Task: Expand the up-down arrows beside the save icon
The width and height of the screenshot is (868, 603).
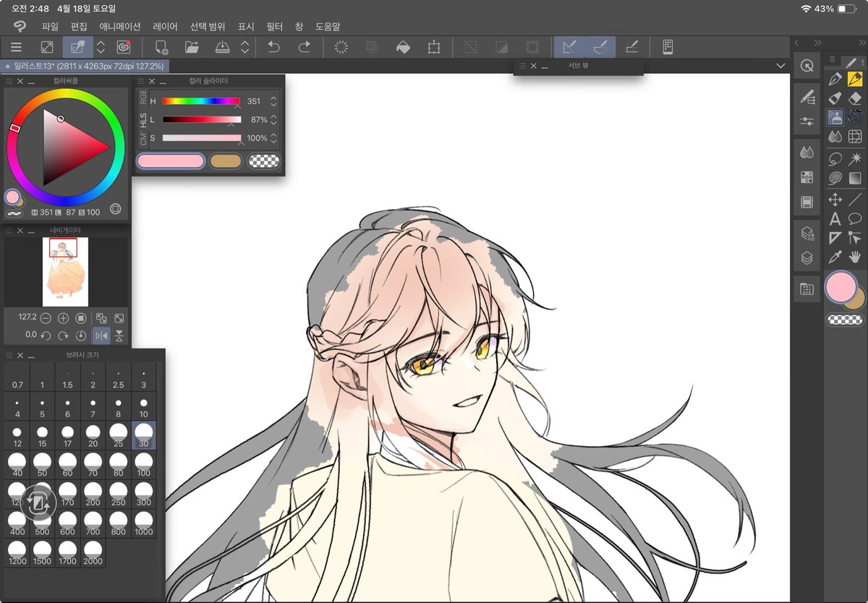Action: (245, 47)
